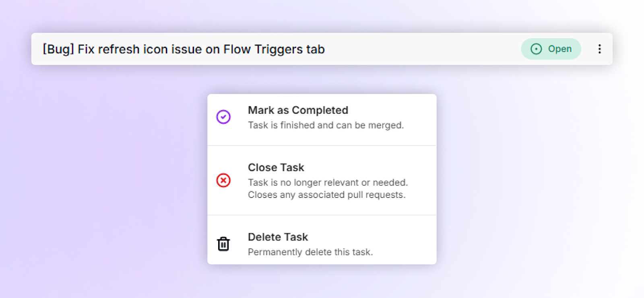
Task: Click the "Mark as Completed" heading text
Action: point(298,110)
